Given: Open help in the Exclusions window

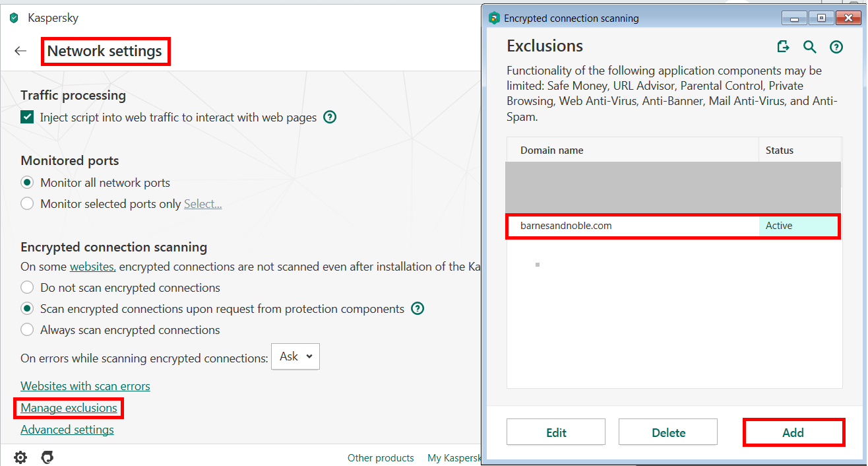Looking at the screenshot, I should [x=836, y=46].
